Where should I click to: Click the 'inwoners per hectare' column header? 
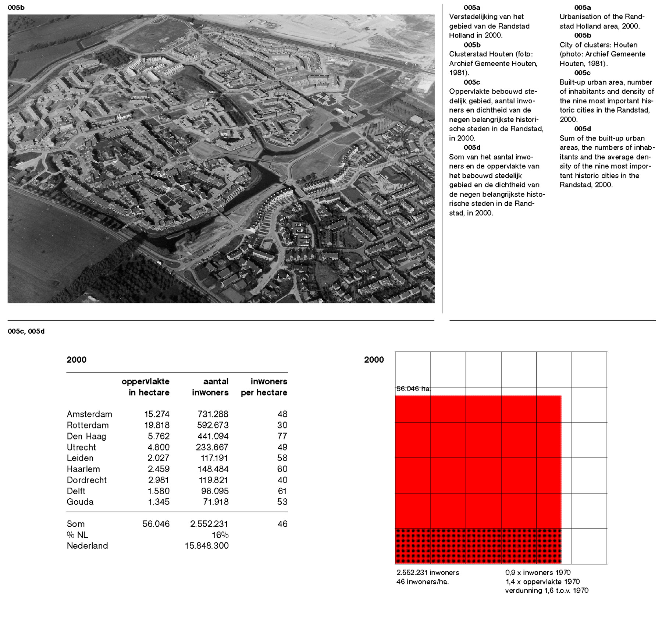[x=264, y=387]
